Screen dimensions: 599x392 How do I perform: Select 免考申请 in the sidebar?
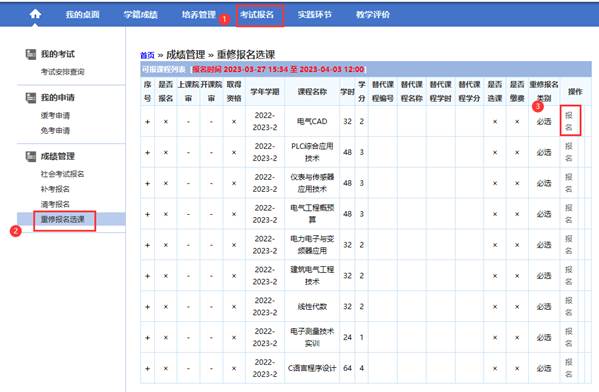point(55,131)
